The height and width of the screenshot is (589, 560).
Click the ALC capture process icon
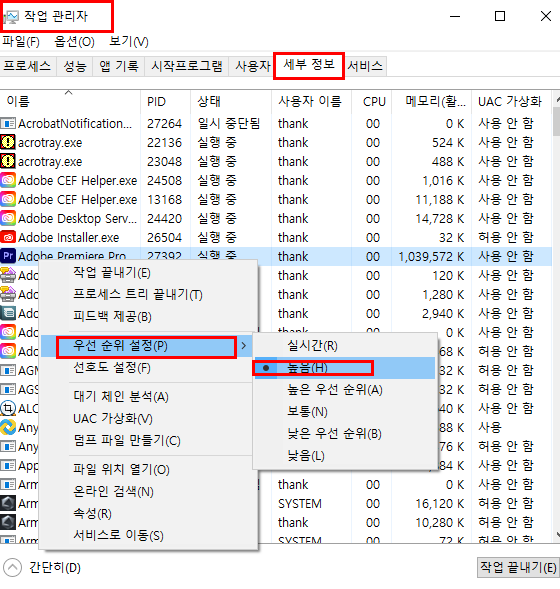(x=8, y=408)
